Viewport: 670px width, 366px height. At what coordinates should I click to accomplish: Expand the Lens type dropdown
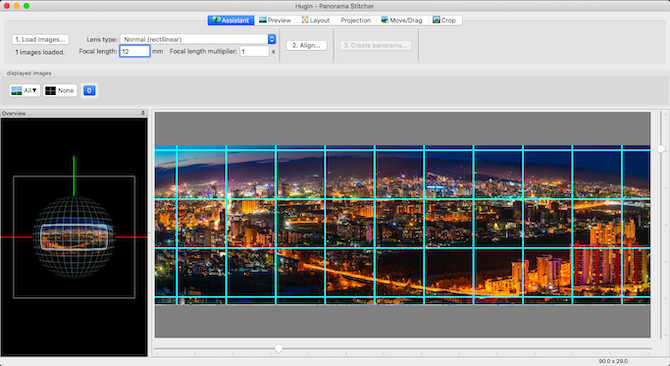[198, 39]
